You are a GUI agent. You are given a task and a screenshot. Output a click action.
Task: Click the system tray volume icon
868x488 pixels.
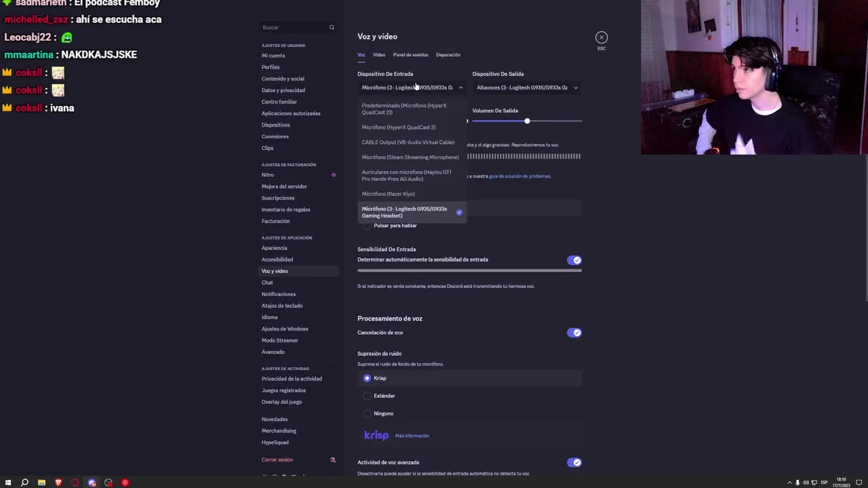[x=806, y=483]
